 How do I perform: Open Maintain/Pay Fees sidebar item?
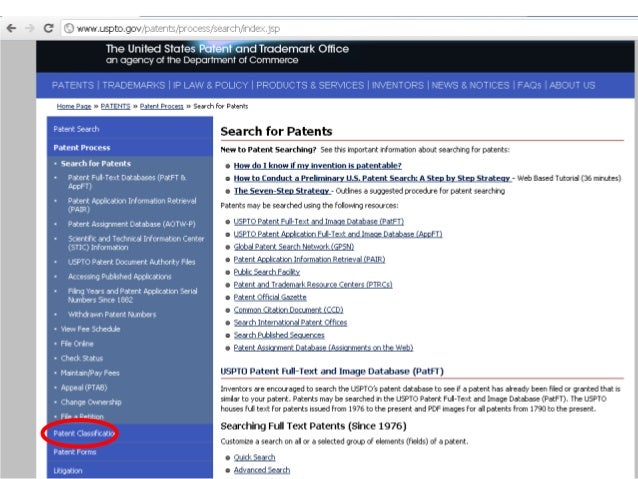[90, 373]
